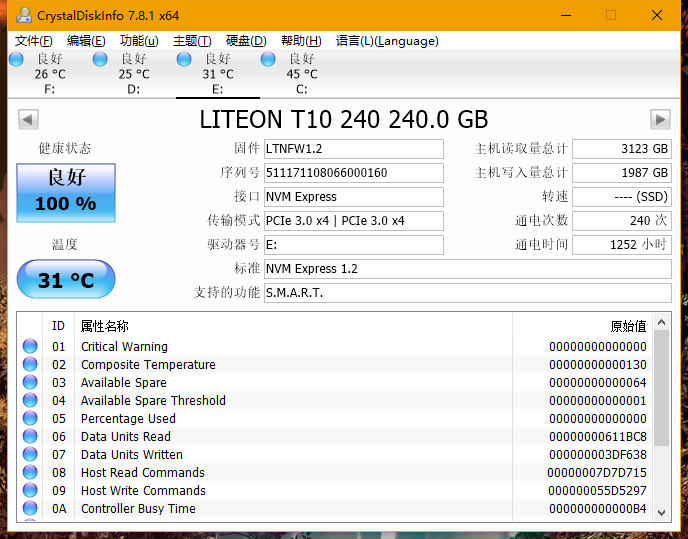The image size is (688, 539).
Task: Click power on hours value 1252 小时
Action: [x=622, y=244]
